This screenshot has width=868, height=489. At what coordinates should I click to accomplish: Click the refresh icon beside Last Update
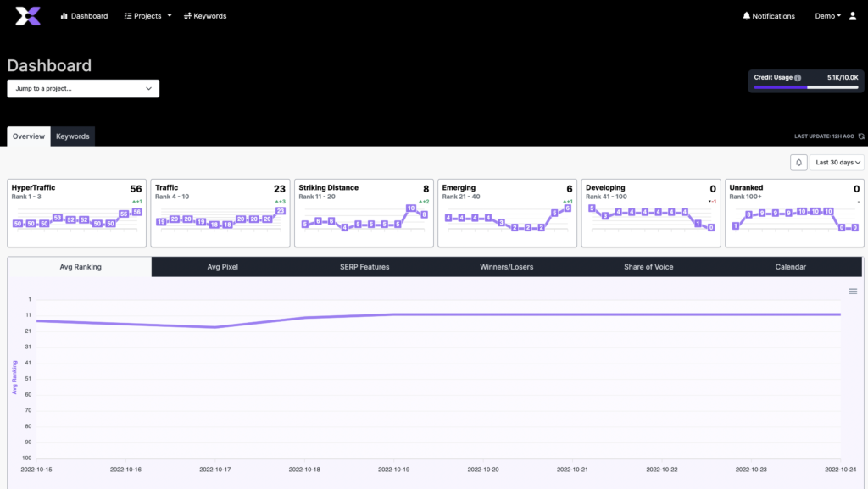pos(861,136)
